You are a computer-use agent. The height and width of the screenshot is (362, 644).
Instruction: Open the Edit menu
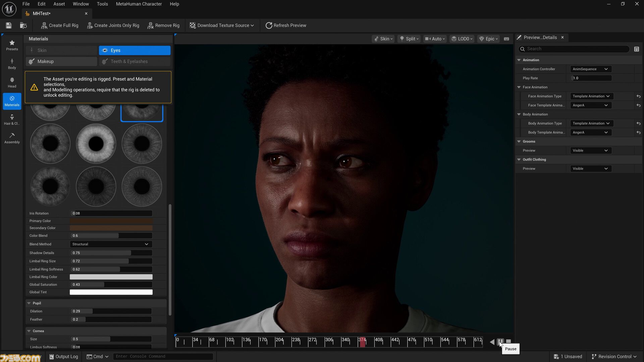(42, 4)
